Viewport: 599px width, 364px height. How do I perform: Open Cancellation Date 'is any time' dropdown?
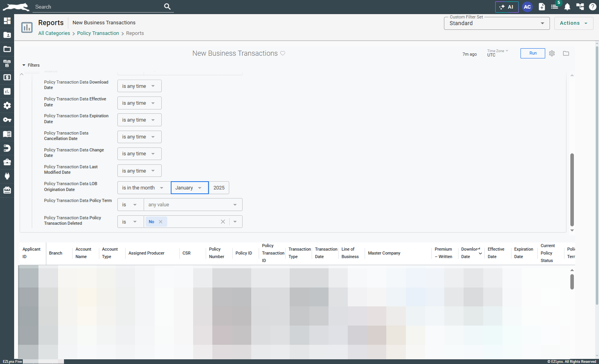tap(139, 137)
